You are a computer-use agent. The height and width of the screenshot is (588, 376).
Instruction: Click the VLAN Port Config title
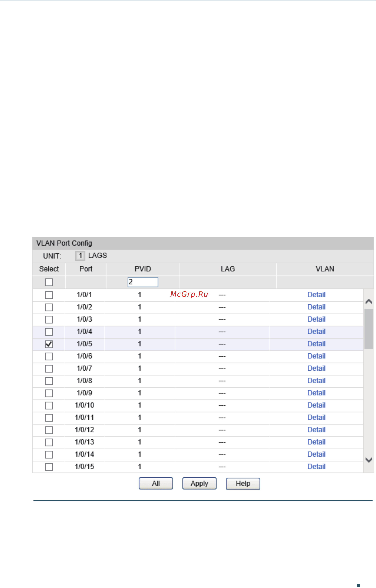tap(64, 243)
